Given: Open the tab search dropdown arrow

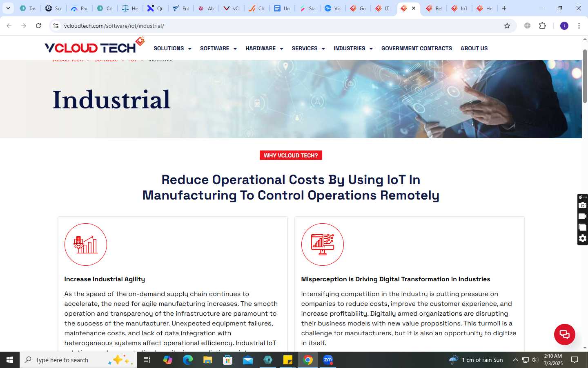Looking at the screenshot, I should pos(8,8).
